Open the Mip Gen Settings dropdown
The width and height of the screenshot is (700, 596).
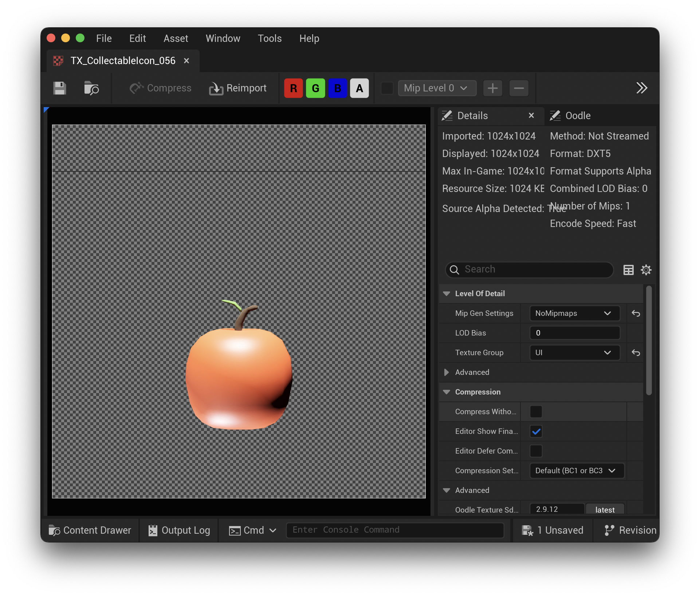[x=574, y=313]
